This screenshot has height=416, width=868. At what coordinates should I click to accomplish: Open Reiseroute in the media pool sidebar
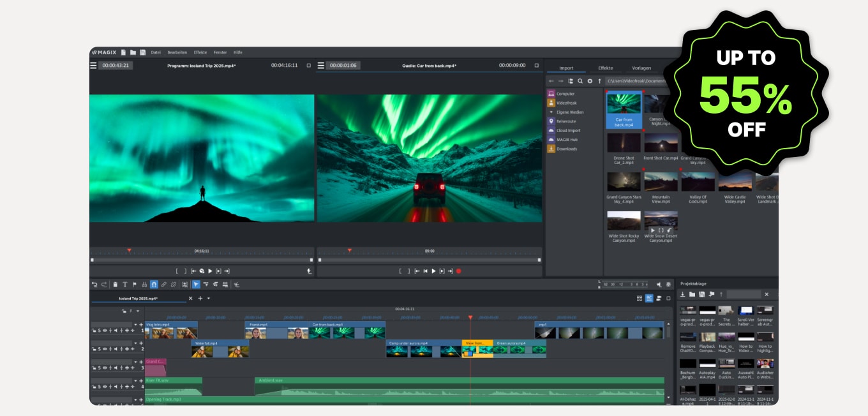tap(565, 121)
